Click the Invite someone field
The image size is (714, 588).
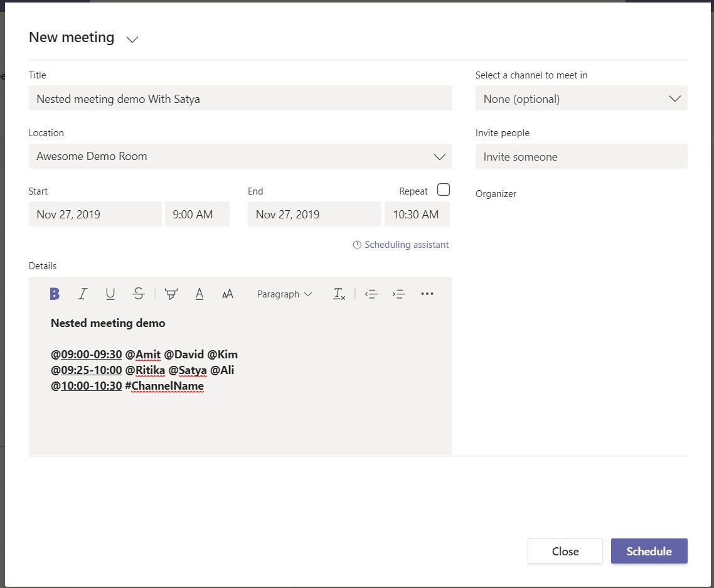click(x=582, y=157)
